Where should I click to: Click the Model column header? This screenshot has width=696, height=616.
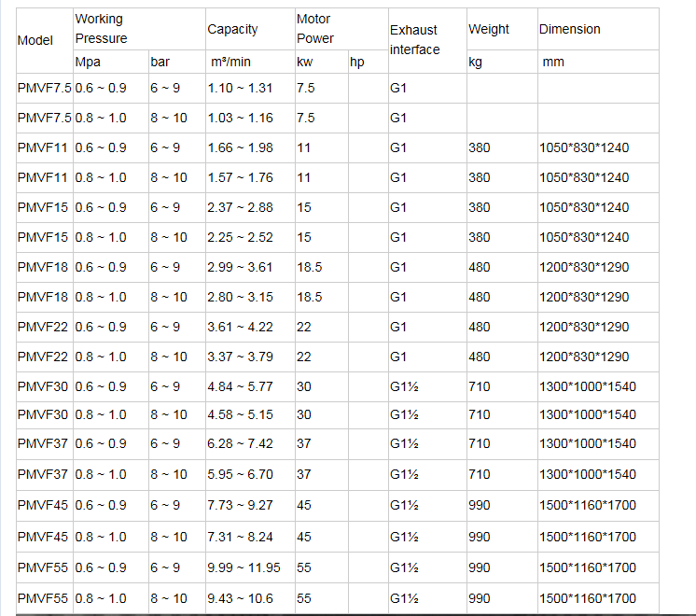[x=35, y=41]
